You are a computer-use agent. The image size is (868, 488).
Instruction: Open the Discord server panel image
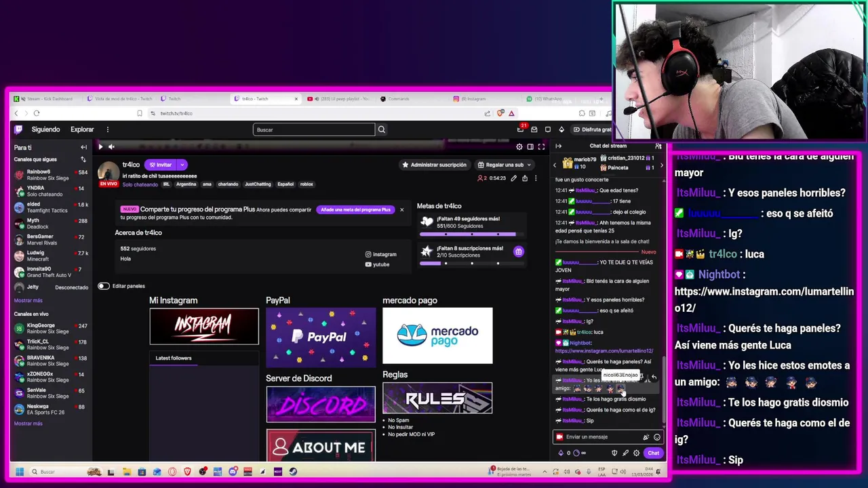pyautogui.click(x=321, y=405)
